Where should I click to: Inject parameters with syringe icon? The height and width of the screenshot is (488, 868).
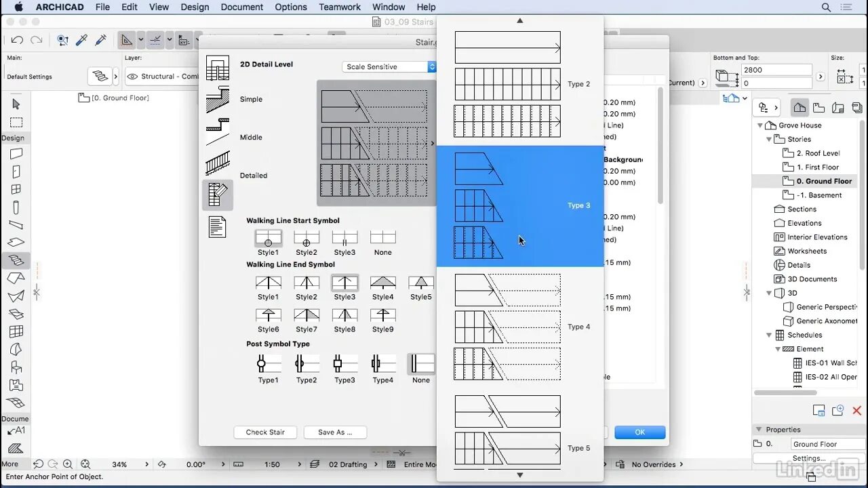coord(100,40)
